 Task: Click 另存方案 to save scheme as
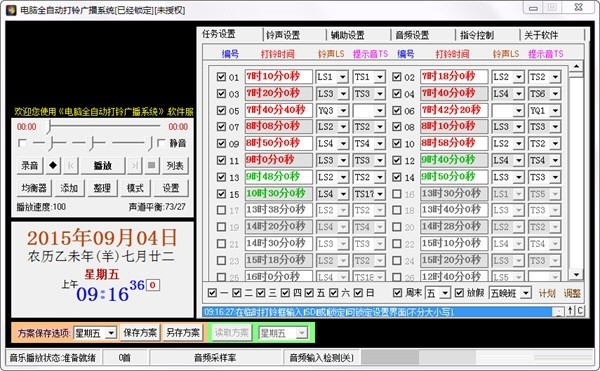pyautogui.click(x=183, y=333)
